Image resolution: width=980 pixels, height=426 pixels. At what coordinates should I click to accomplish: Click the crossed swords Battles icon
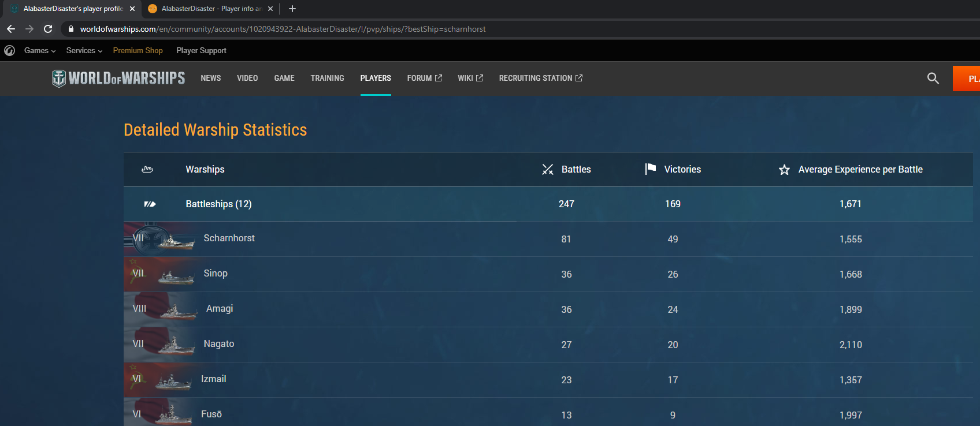pos(548,169)
